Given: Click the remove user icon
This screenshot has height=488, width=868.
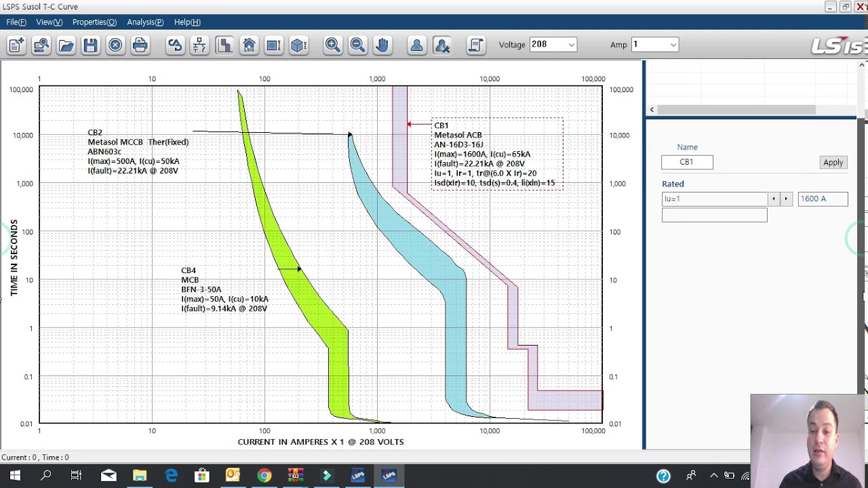Looking at the screenshot, I should pyautogui.click(x=441, y=45).
